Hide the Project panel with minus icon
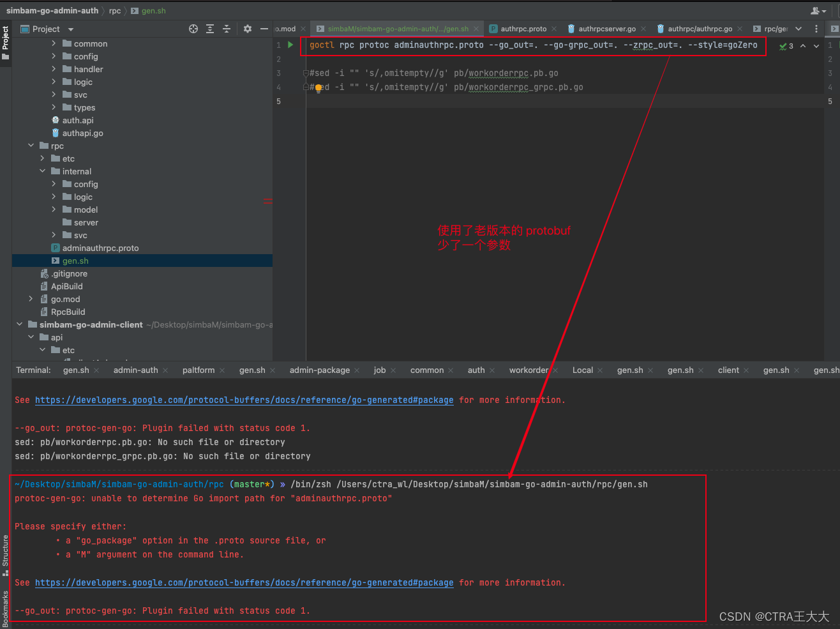This screenshot has width=840, height=629. click(264, 29)
